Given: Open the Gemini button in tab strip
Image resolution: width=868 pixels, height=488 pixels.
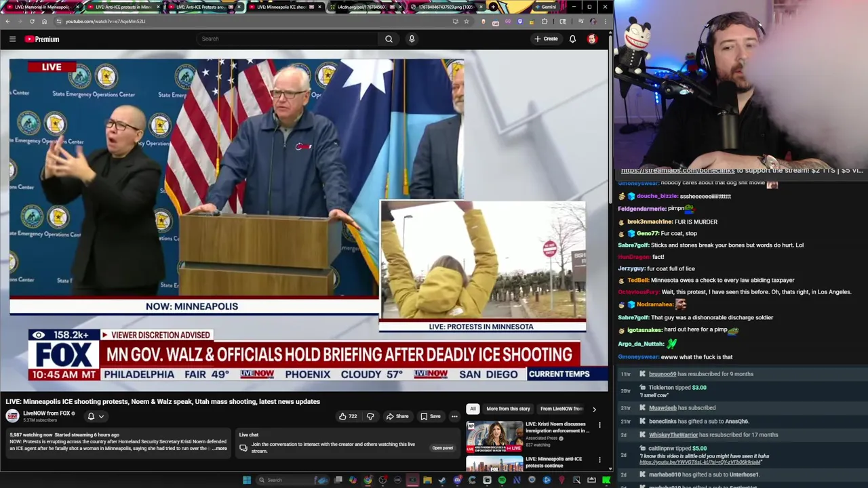Looking at the screenshot, I should (x=545, y=7).
